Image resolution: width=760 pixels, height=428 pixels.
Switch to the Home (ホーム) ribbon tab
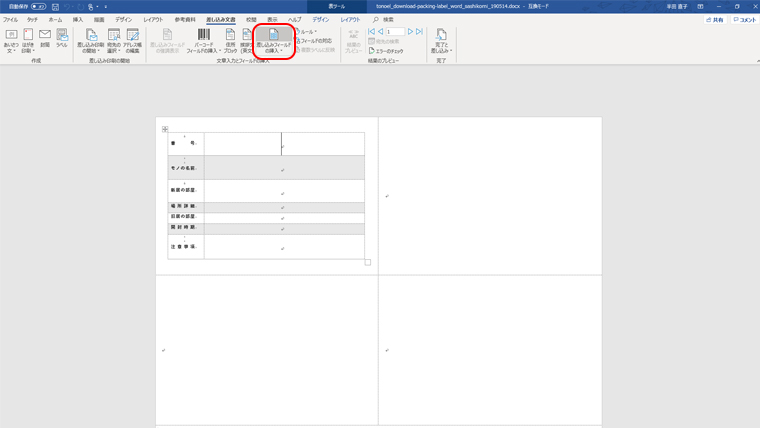[x=55, y=19]
